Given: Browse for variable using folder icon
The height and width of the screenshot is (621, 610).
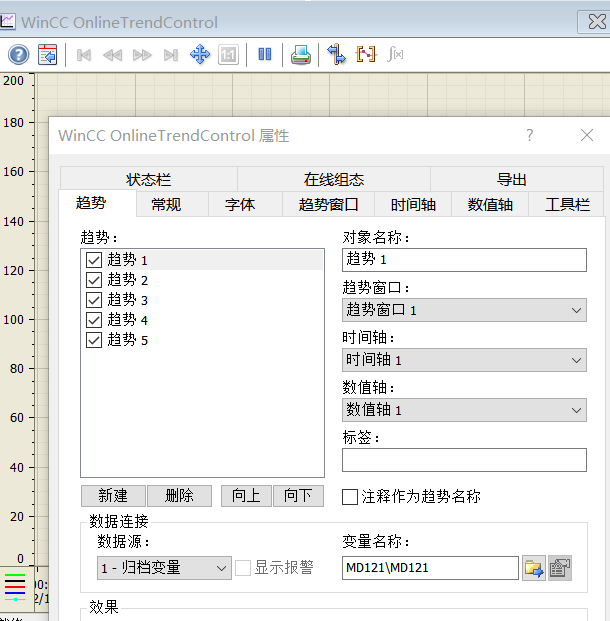Looking at the screenshot, I should tap(534, 568).
